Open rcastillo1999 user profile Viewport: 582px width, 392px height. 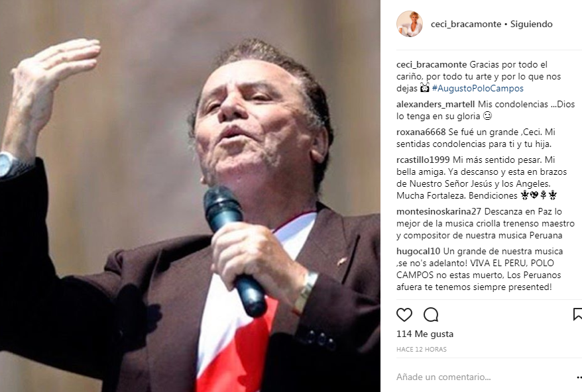click(x=423, y=160)
